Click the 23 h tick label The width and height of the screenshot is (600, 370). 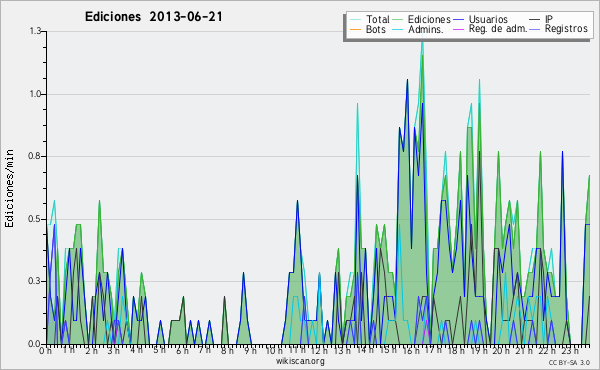tap(571, 350)
